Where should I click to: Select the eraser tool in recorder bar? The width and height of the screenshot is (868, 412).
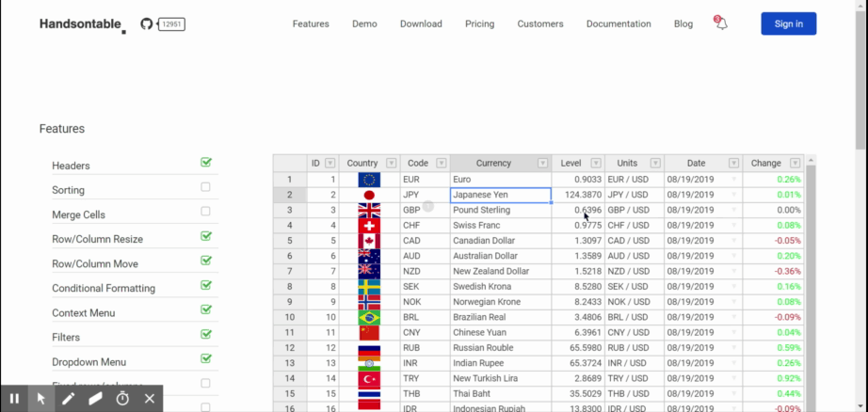[95, 399]
